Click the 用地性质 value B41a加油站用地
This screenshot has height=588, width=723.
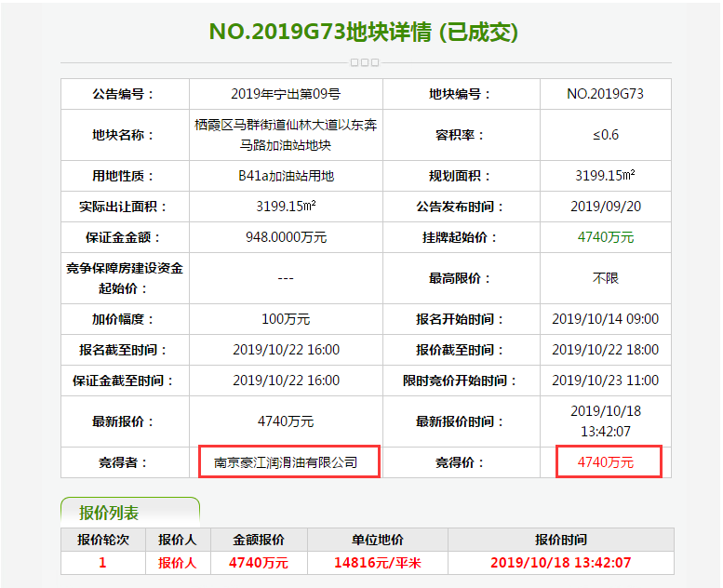tap(286, 176)
